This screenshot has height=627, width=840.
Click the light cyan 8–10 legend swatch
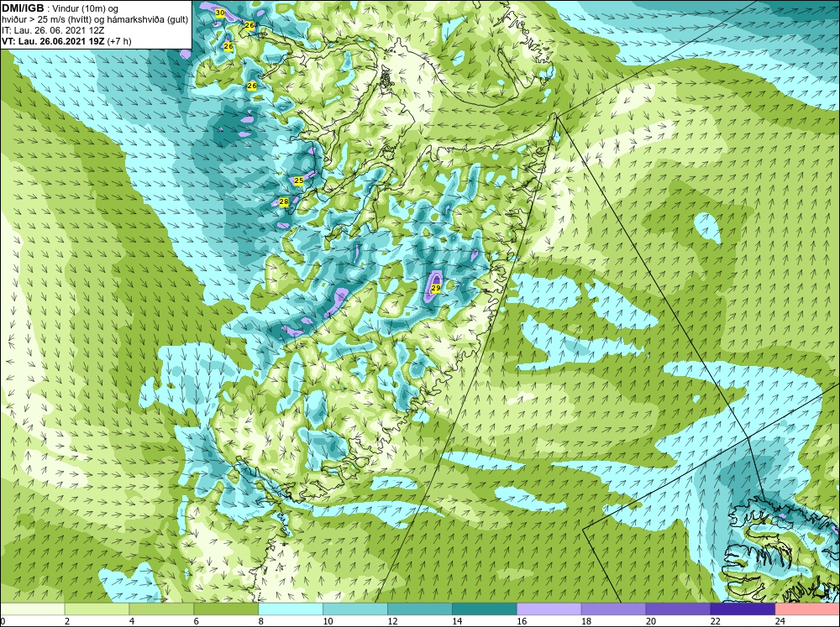tap(291, 609)
